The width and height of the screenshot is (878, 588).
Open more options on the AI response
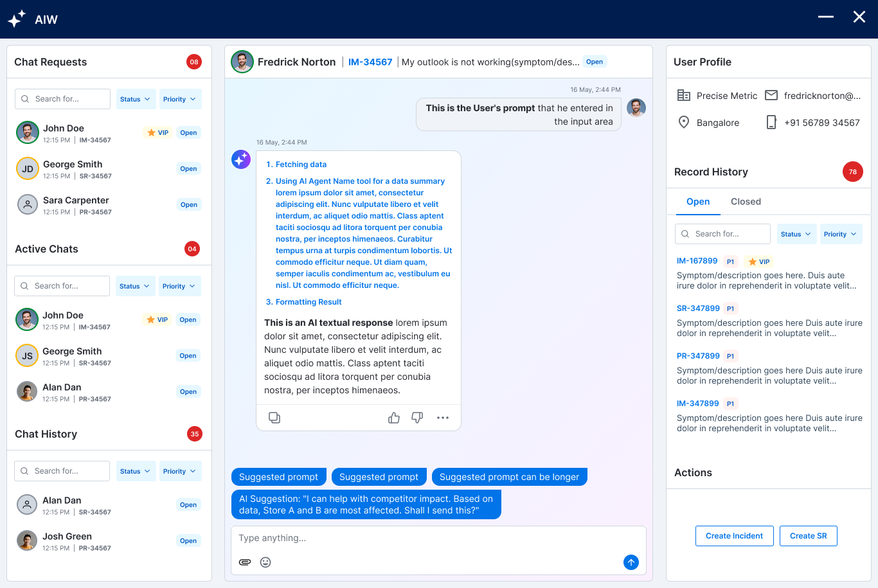[x=442, y=418]
